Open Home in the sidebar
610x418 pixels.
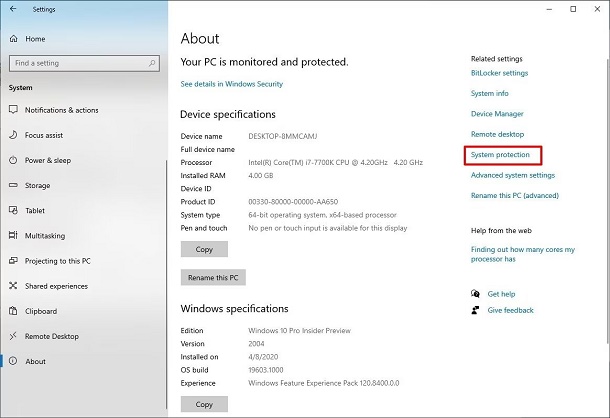35,39
